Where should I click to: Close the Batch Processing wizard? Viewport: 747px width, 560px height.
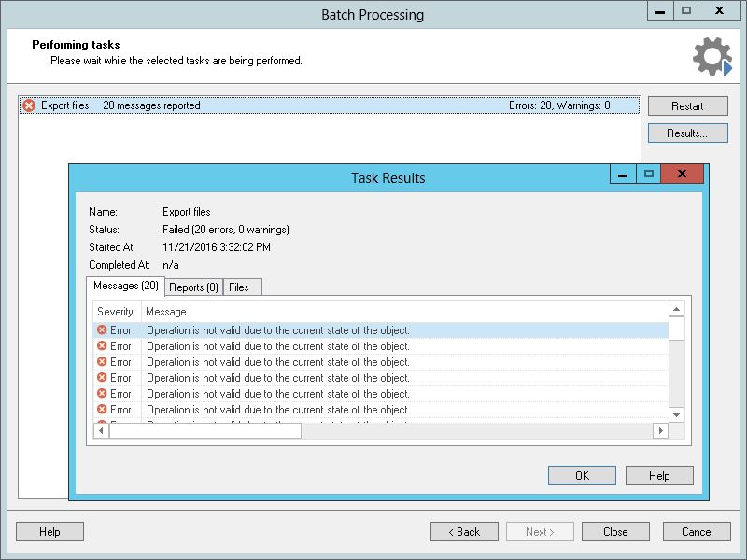(615, 531)
